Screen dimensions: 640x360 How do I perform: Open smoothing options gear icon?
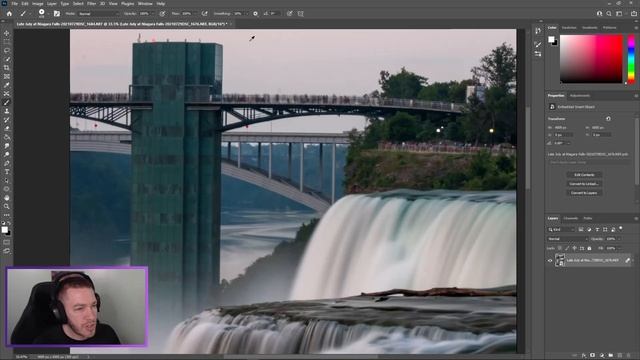coord(255,13)
